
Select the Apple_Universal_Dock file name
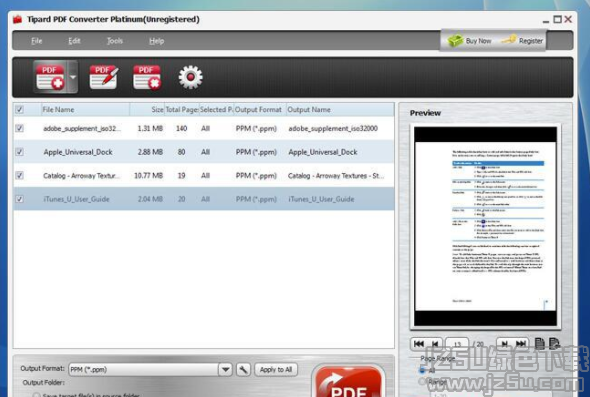click(78, 152)
